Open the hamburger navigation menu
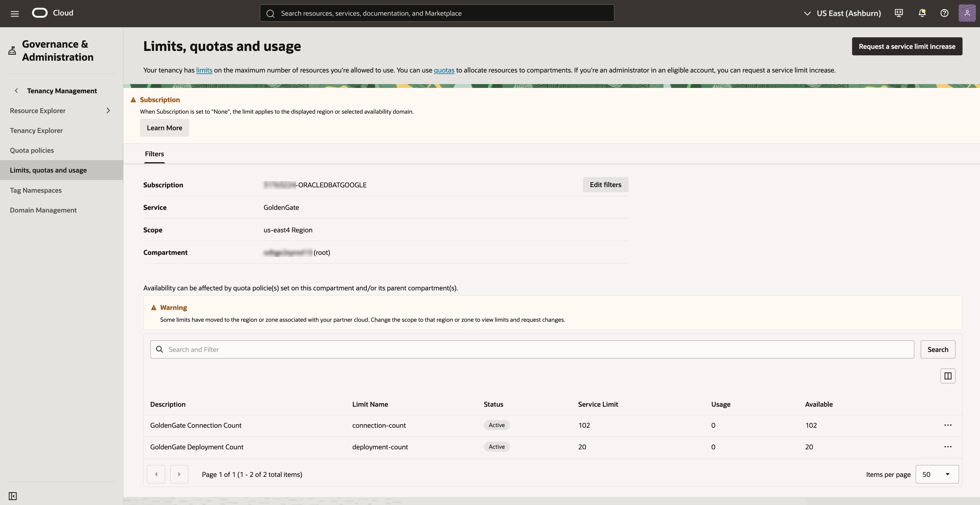Image resolution: width=980 pixels, height=505 pixels. point(15,14)
